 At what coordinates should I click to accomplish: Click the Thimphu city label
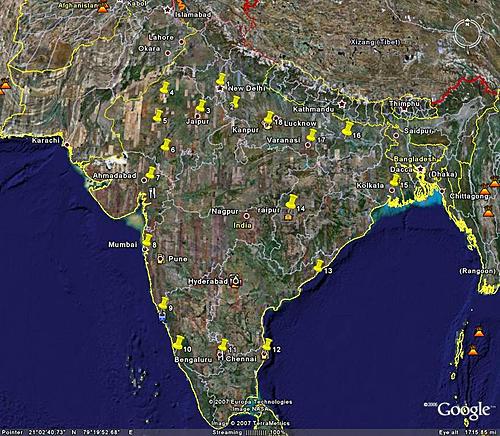point(404,103)
